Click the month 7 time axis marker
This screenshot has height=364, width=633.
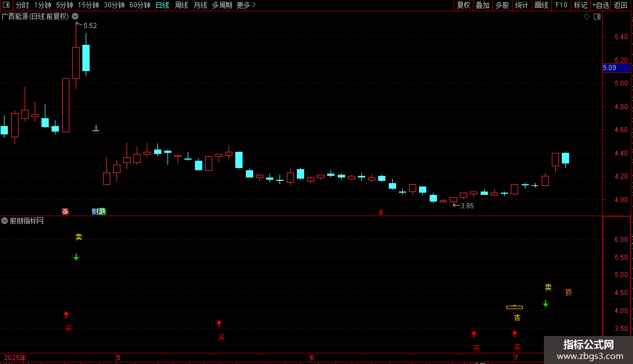515,357
